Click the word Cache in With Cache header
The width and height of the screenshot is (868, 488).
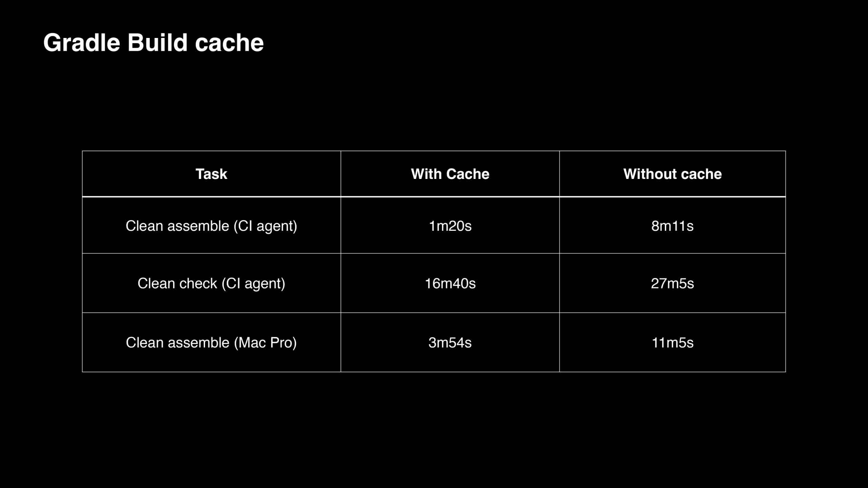tap(468, 174)
